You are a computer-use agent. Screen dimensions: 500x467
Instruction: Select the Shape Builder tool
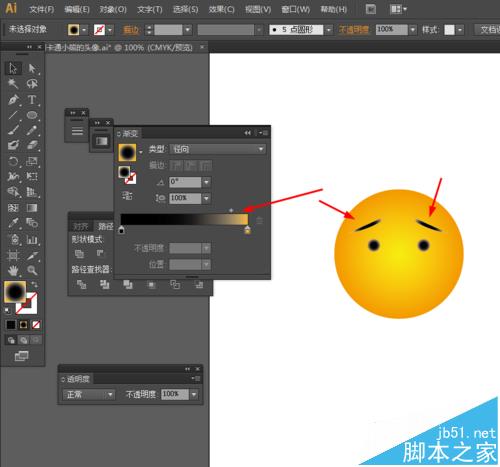13,192
